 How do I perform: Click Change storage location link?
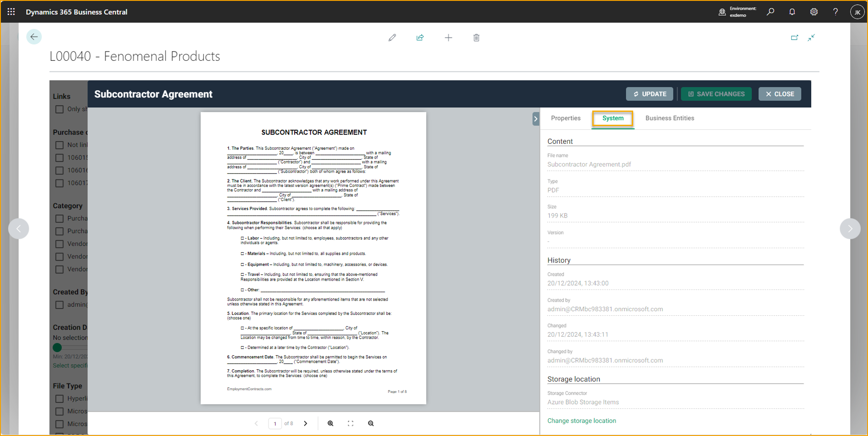coord(581,421)
